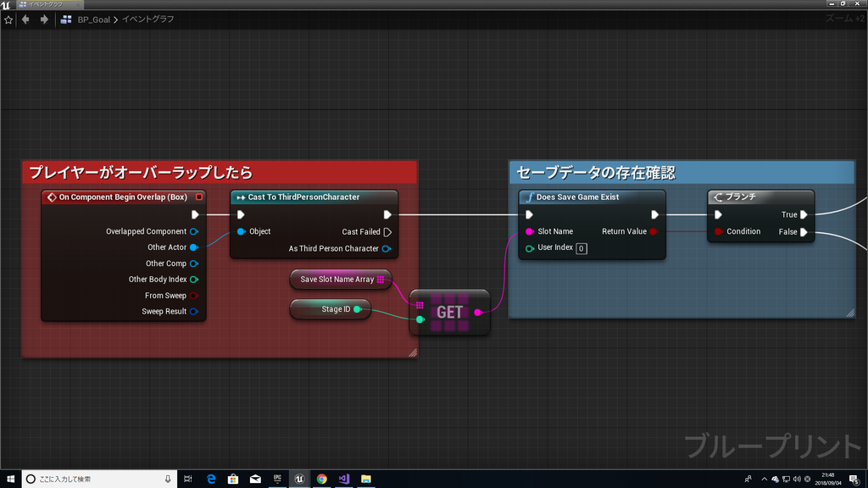Click array input pin on GET node

pyautogui.click(x=420, y=305)
